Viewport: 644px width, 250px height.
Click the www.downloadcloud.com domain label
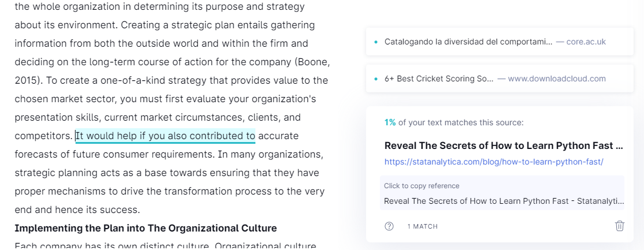tap(556, 79)
